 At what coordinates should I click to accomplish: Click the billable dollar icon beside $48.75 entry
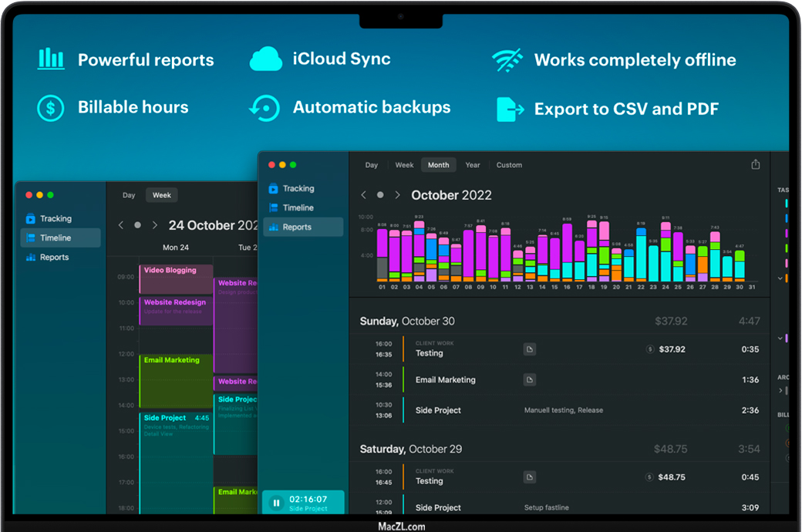pos(651,477)
